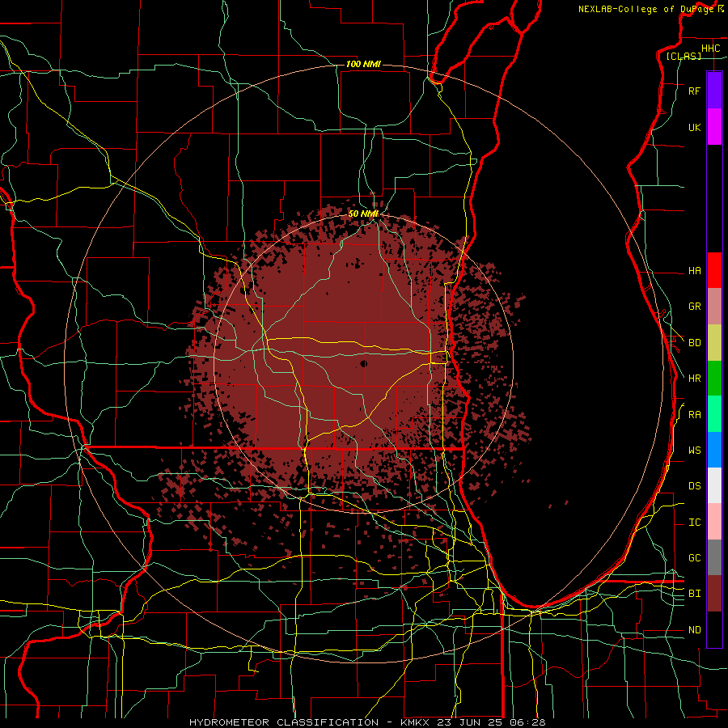Screen dimensions: 728x728
Task: Click the RA mint green legend swatch
Action: click(x=714, y=414)
